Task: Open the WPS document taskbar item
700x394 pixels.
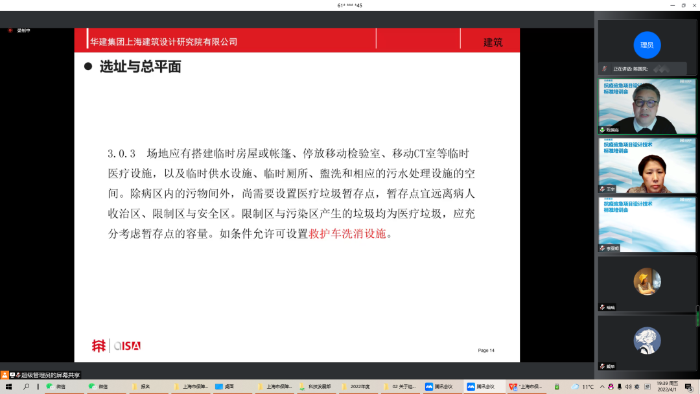Action: click(526, 387)
